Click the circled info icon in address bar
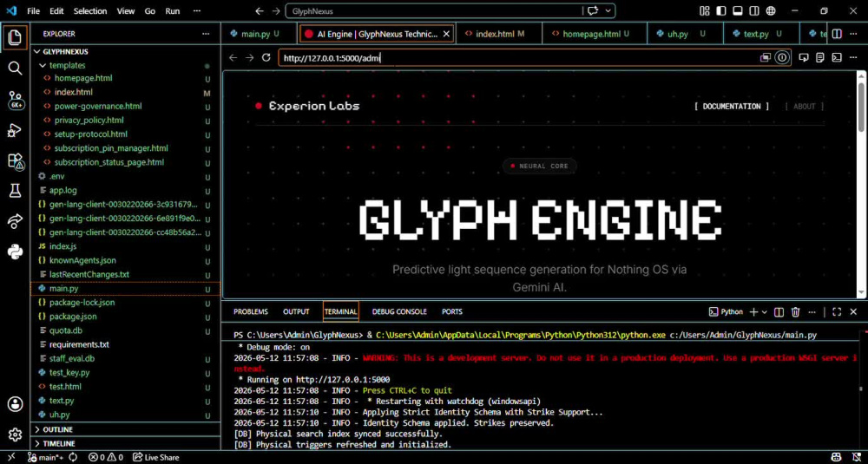The image size is (868, 464). click(782, 57)
